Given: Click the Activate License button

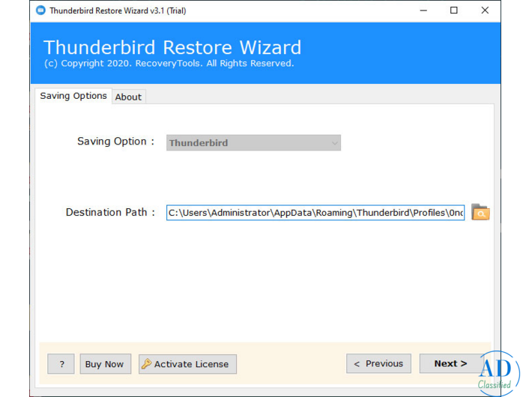Looking at the screenshot, I should [187, 364].
